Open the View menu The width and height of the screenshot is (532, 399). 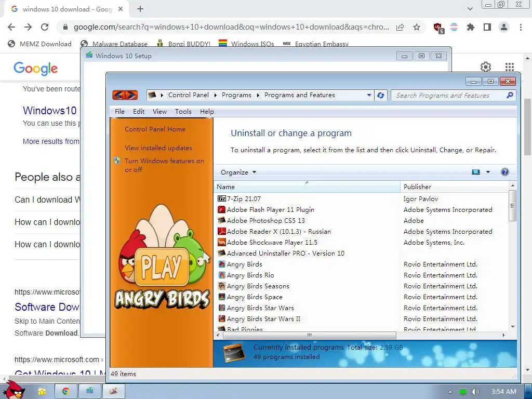[159, 112]
